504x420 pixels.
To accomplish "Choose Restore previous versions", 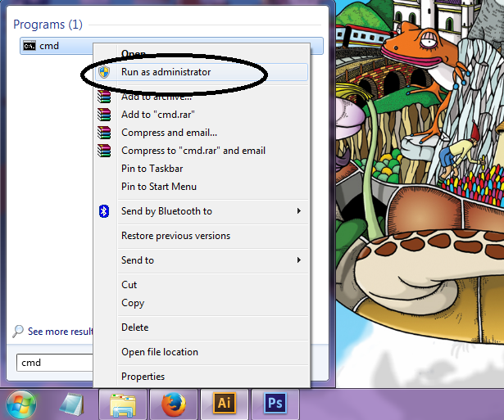I will click(202, 235).
